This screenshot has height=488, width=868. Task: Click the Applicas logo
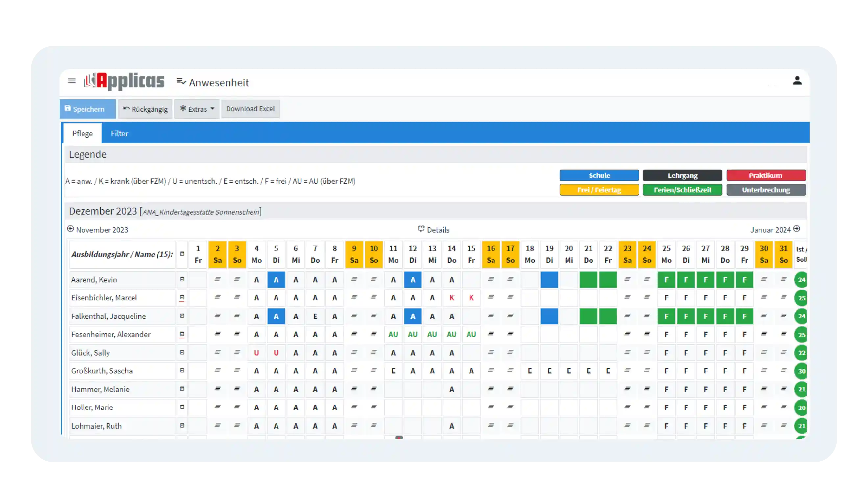(124, 81)
